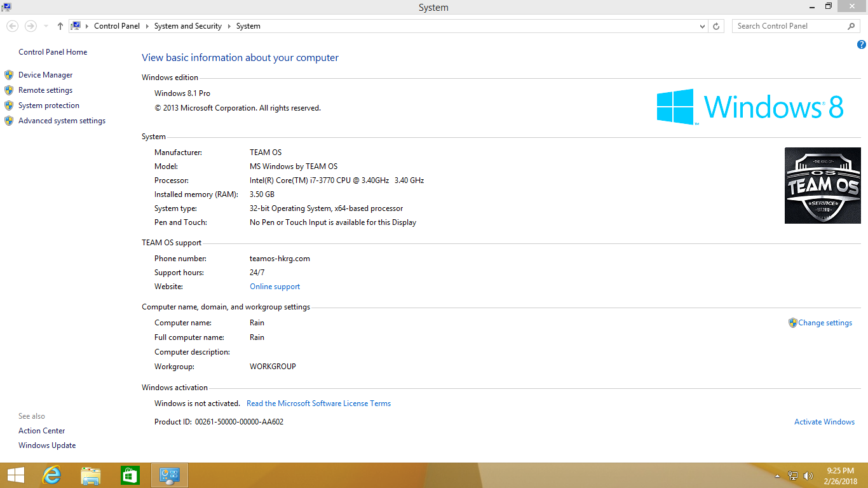Read the Microsoft Software License Terms
Viewport: 868px width, 488px height.
point(319,403)
